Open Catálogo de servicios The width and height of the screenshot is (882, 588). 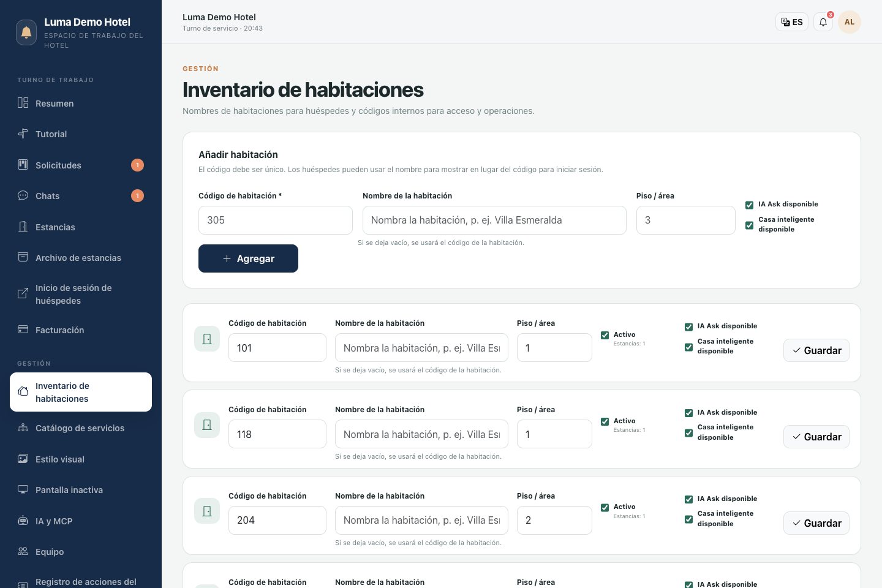tap(81, 428)
